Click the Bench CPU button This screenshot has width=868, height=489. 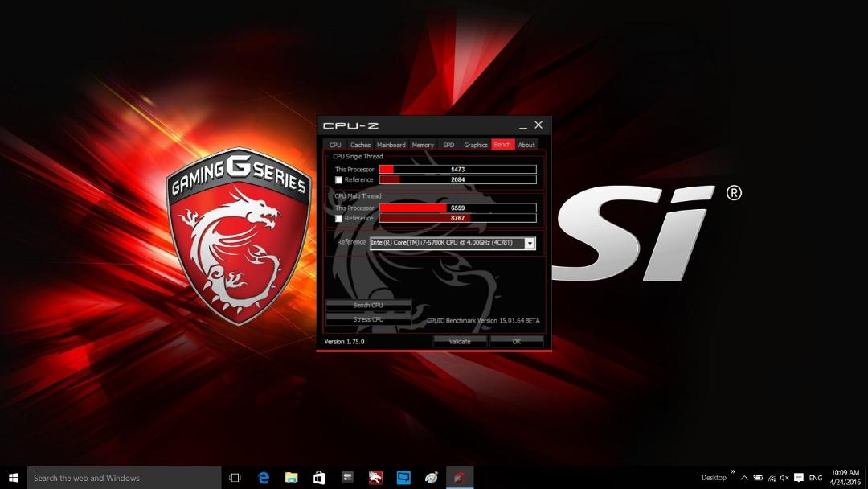[x=368, y=305]
